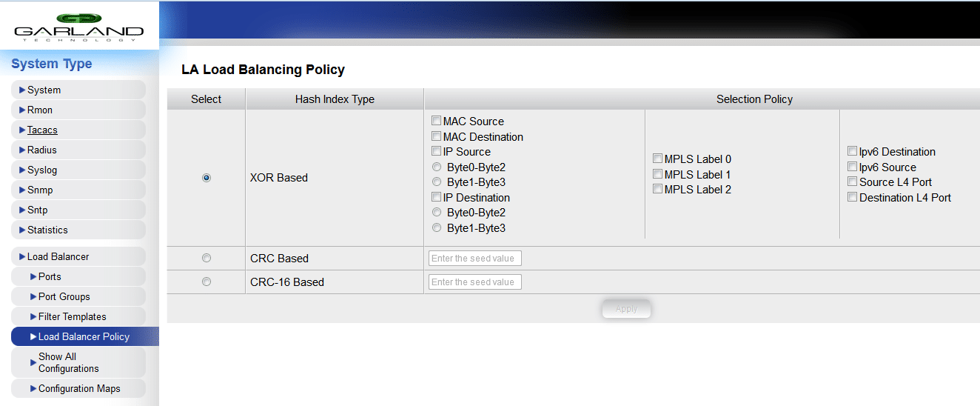This screenshot has height=406, width=980.
Task: Enable the MAC Source checkbox
Action: tap(437, 121)
